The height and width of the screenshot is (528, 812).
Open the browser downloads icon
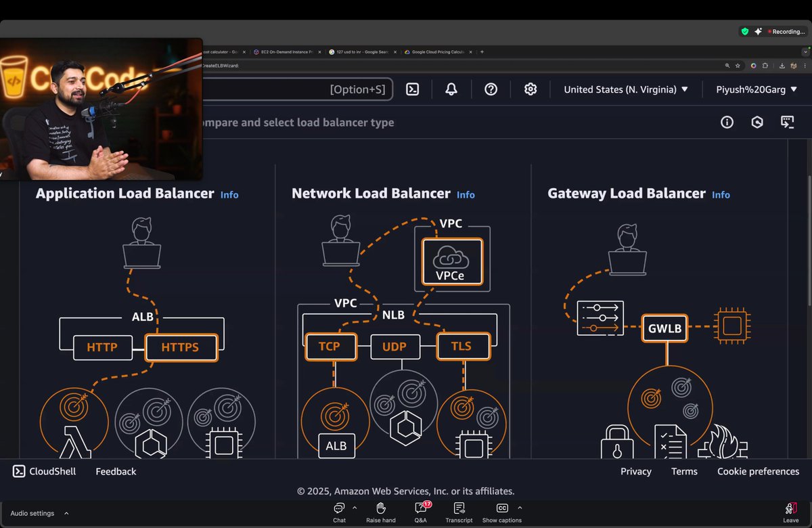(782, 66)
